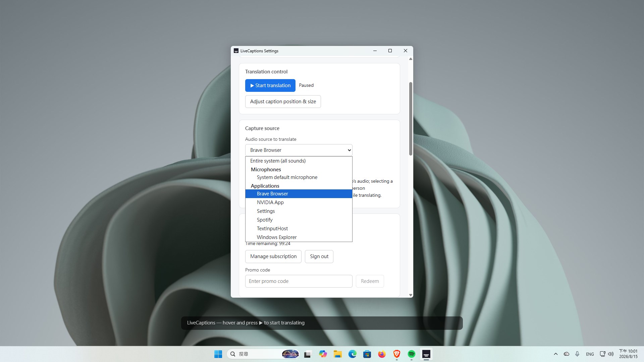
Task: Open Task View from the taskbar
Action: pyautogui.click(x=308, y=354)
